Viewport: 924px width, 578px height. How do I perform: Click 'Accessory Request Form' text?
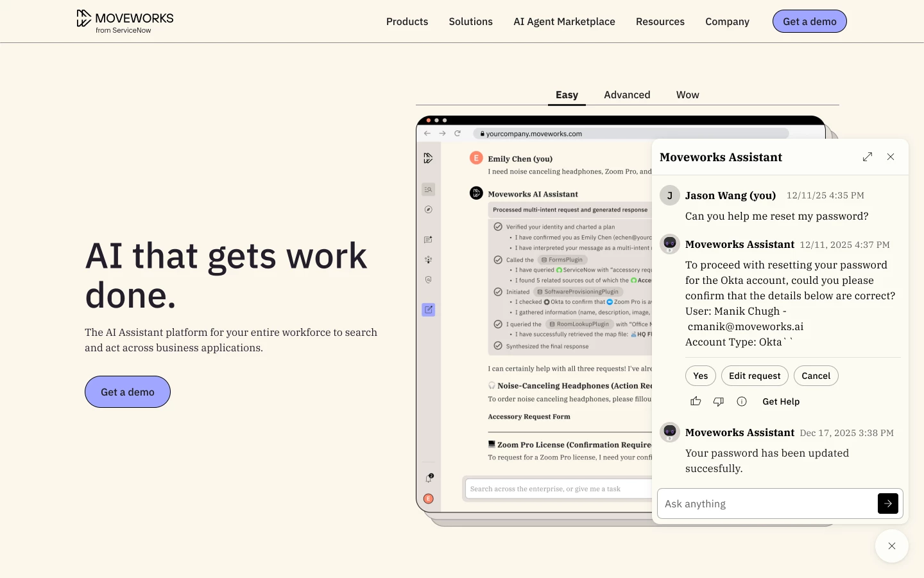point(529,417)
